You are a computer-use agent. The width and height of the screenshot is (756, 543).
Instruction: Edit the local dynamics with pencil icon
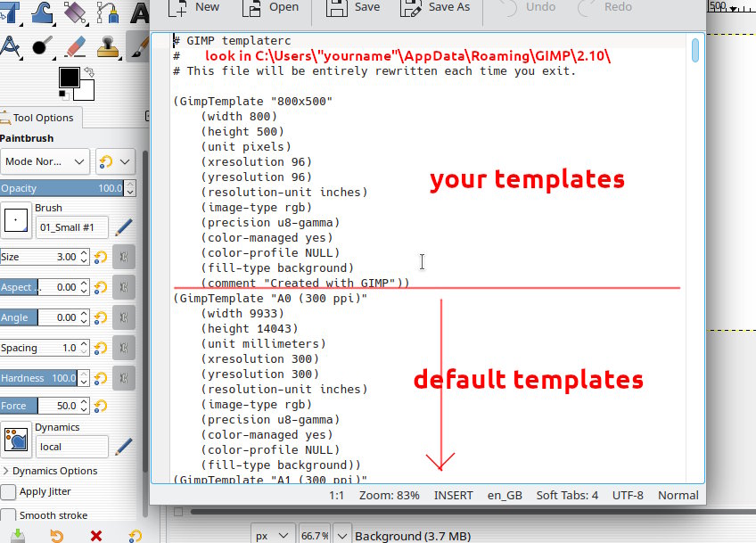[x=124, y=447]
